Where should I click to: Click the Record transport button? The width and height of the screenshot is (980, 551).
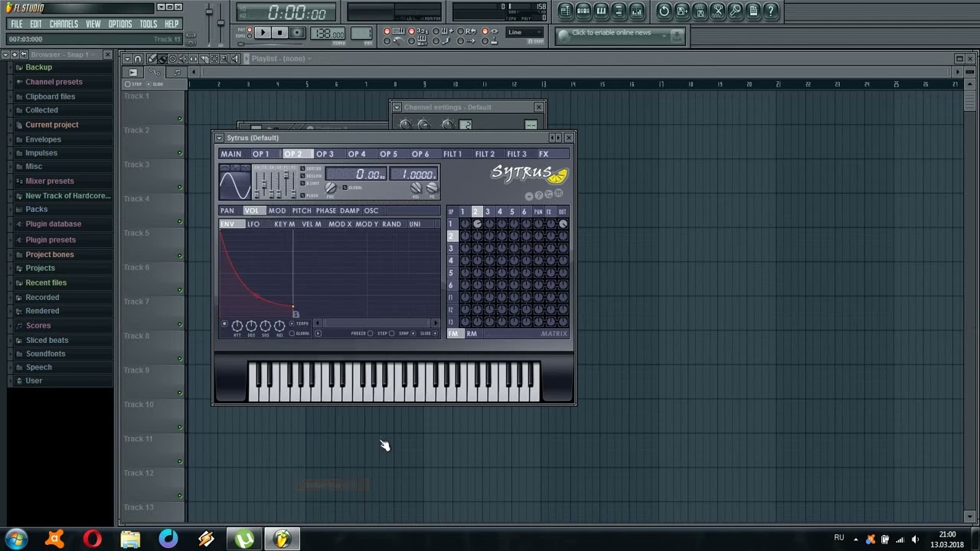pos(297,33)
